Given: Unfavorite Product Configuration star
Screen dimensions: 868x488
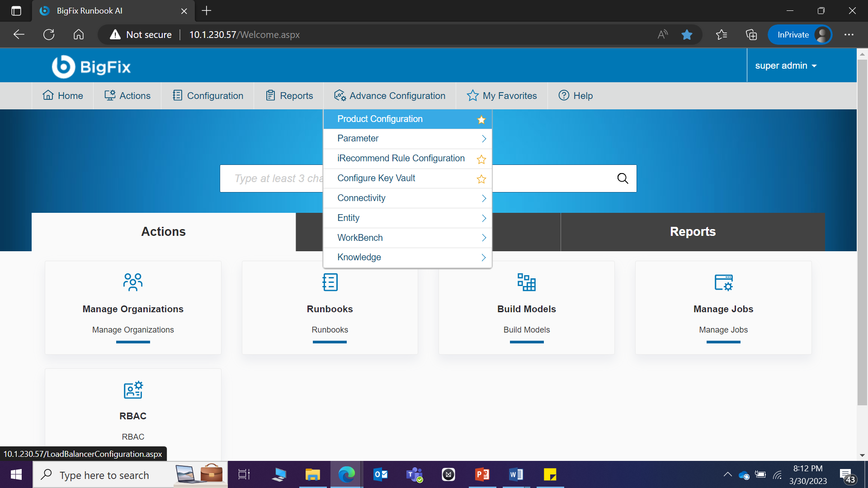Looking at the screenshot, I should [x=481, y=120].
